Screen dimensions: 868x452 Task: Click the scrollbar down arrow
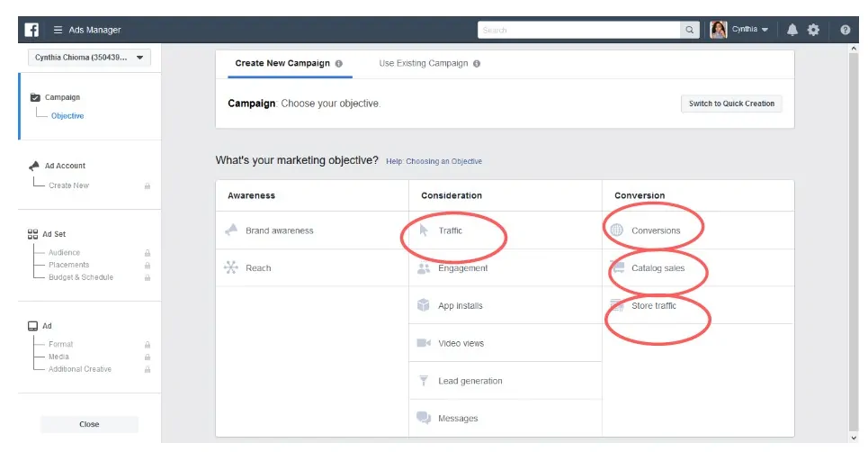click(x=854, y=438)
